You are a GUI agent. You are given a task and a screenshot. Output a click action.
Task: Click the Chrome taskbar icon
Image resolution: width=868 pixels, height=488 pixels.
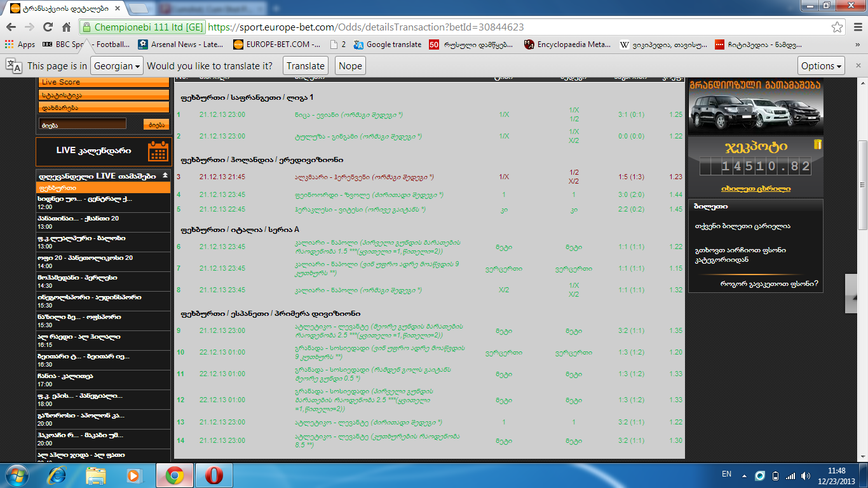[x=175, y=475]
